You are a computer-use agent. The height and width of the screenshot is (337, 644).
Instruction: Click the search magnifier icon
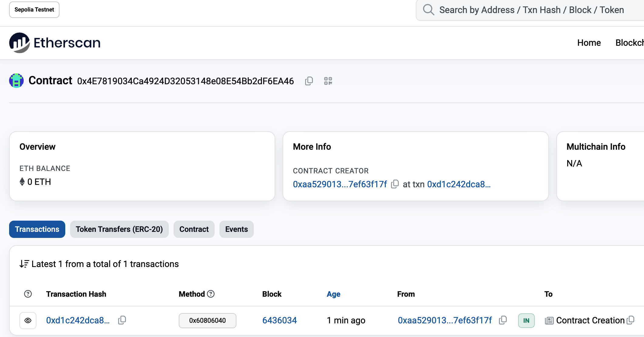pyautogui.click(x=429, y=9)
